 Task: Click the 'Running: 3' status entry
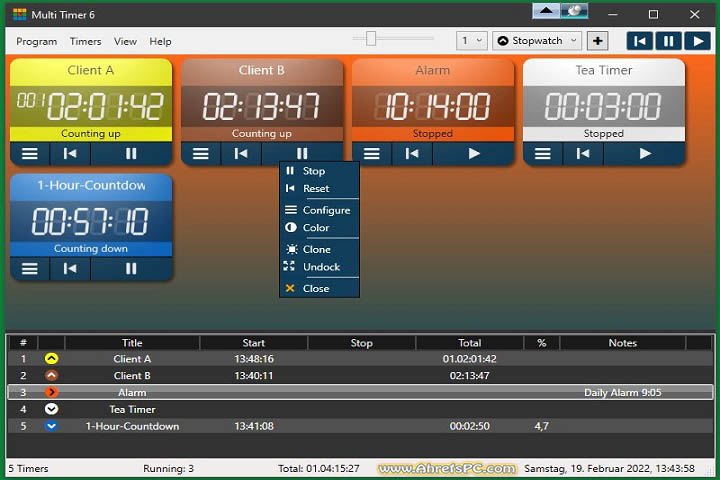click(169, 469)
